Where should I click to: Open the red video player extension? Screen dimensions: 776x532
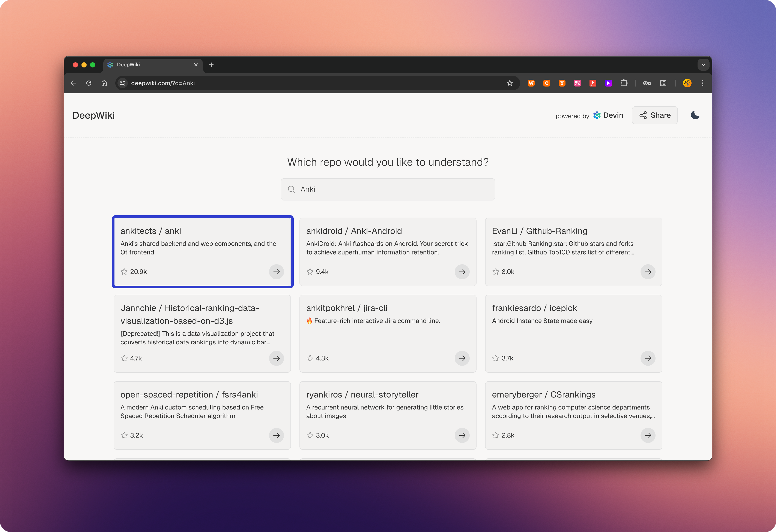tap(593, 83)
